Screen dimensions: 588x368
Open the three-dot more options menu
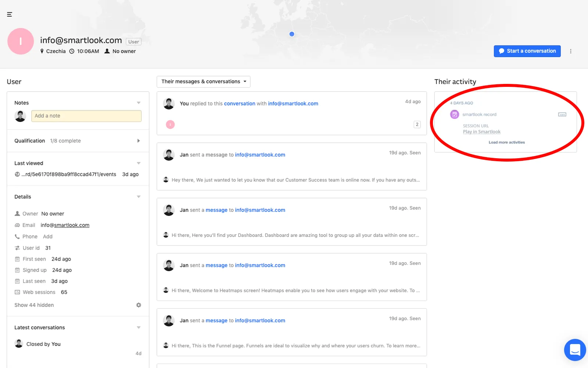point(571,51)
